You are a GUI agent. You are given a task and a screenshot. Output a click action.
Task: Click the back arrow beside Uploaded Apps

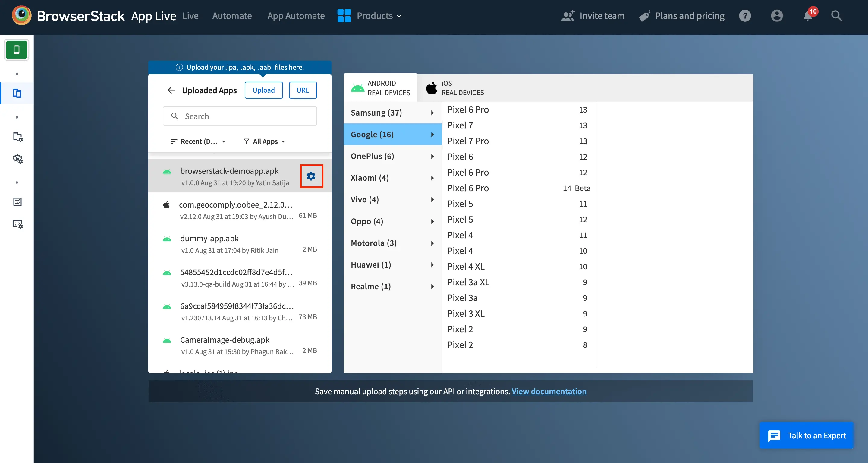pyautogui.click(x=171, y=90)
